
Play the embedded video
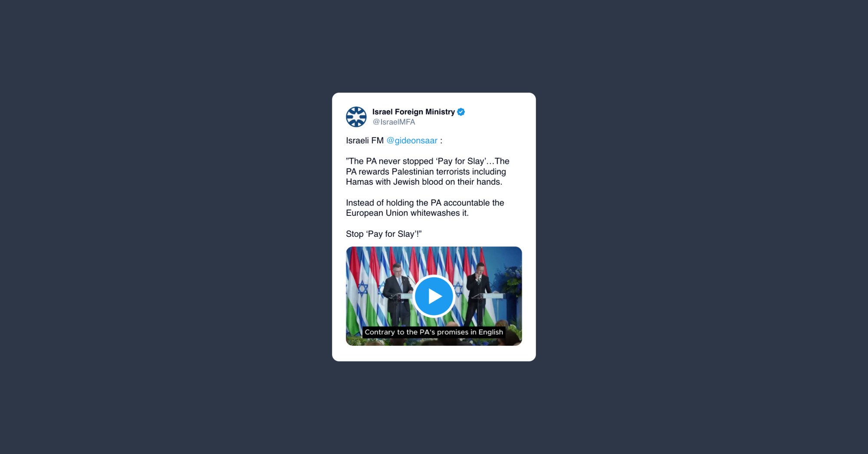pyautogui.click(x=434, y=296)
